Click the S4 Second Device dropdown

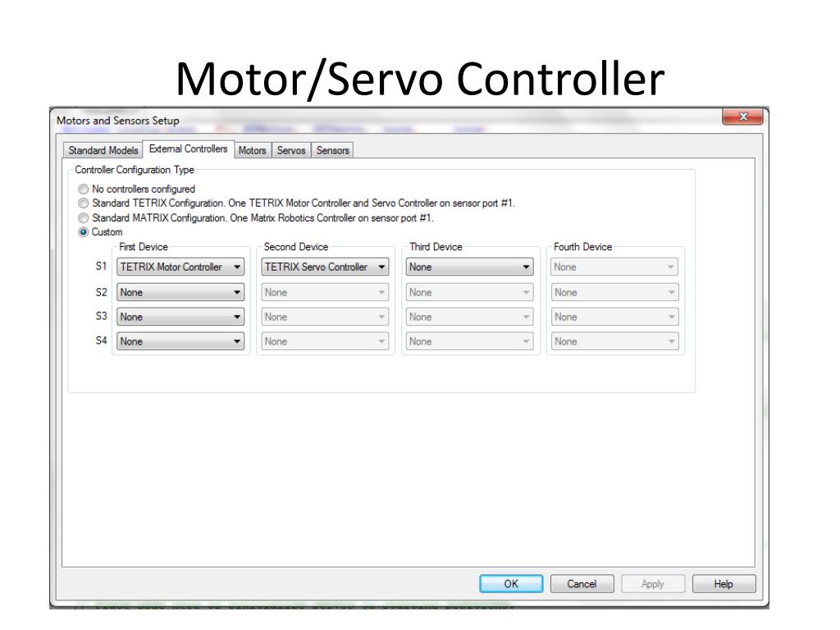(x=325, y=342)
